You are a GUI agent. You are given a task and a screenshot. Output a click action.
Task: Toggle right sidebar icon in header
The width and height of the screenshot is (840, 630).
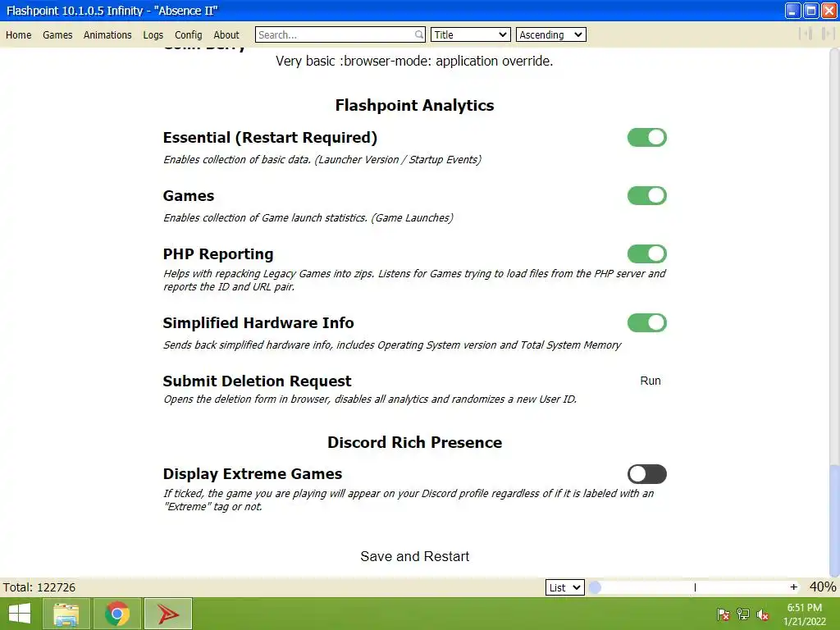828,34
